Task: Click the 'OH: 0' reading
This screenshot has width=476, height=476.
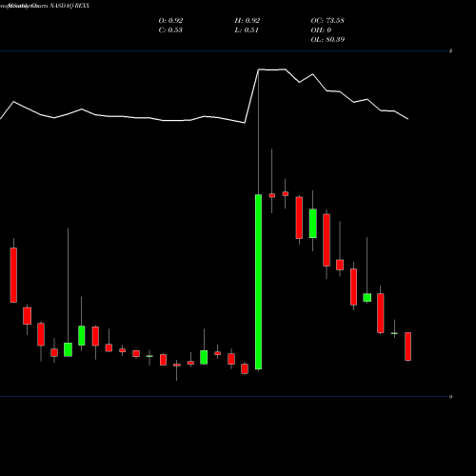Action: click(x=321, y=30)
